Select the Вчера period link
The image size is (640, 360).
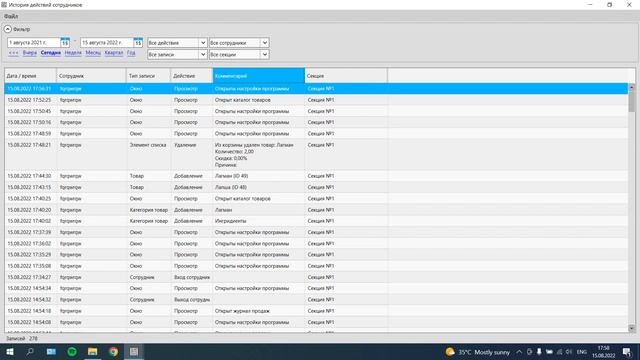tap(30, 53)
